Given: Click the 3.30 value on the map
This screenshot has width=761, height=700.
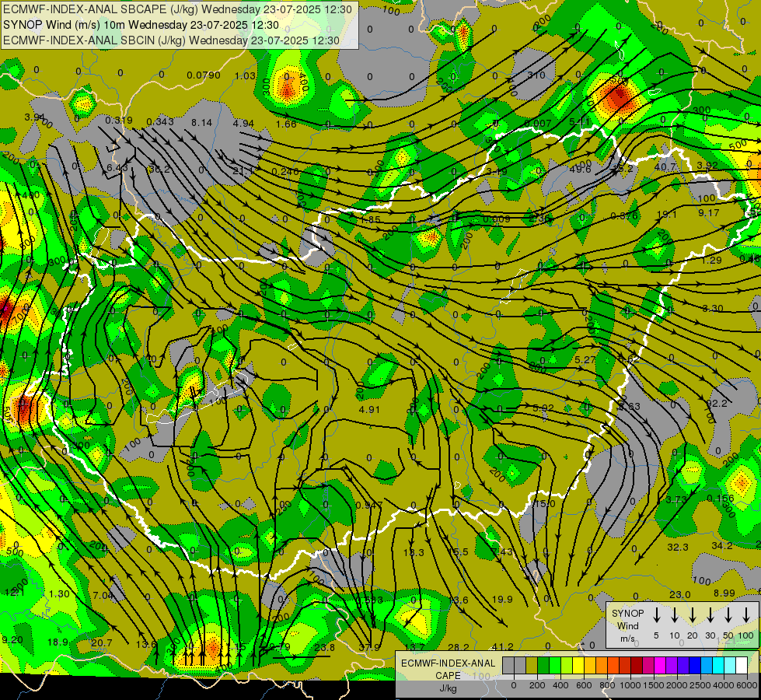Looking at the screenshot, I should [x=713, y=309].
